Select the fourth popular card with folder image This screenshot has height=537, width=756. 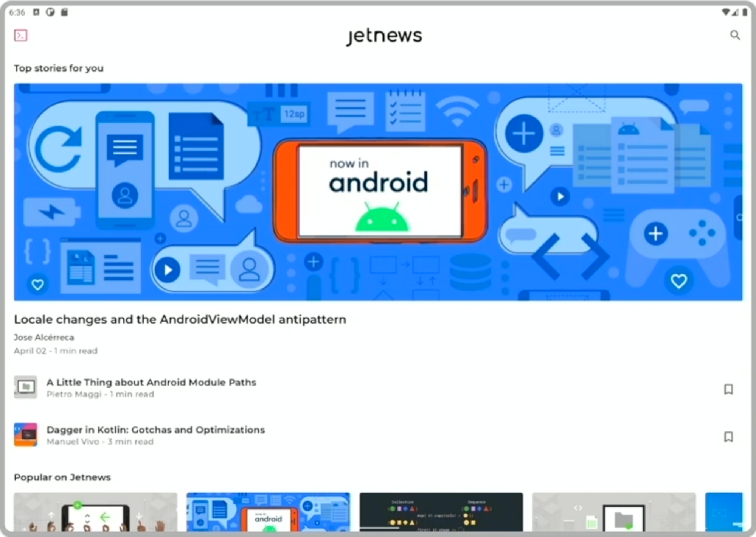pyautogui.click(x=614, y=512)
